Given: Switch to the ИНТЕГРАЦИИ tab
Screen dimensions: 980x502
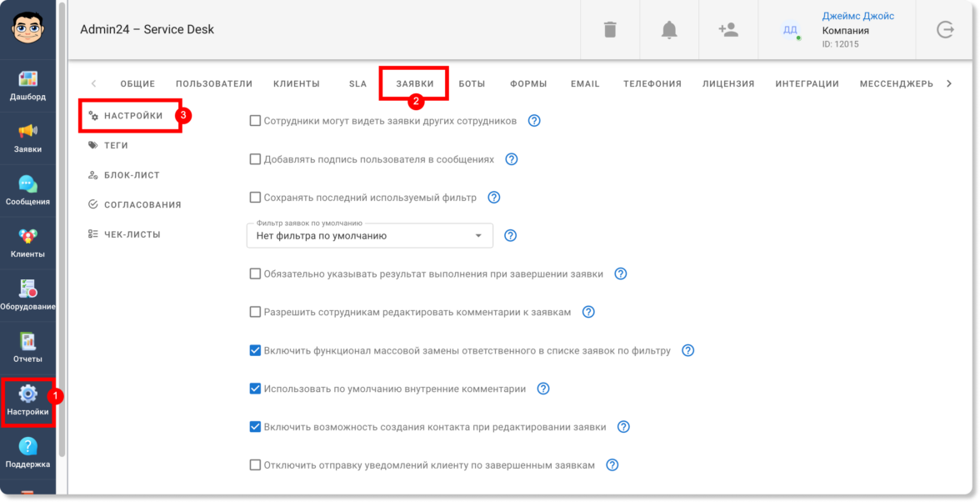Looking at the screenshot, I should click(x=807, y=83).
